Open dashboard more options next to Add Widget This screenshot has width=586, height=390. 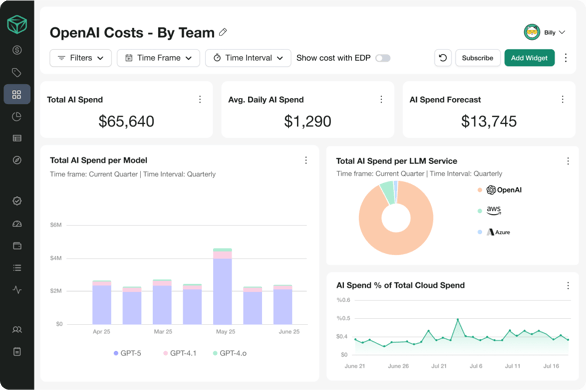(565, 58)
